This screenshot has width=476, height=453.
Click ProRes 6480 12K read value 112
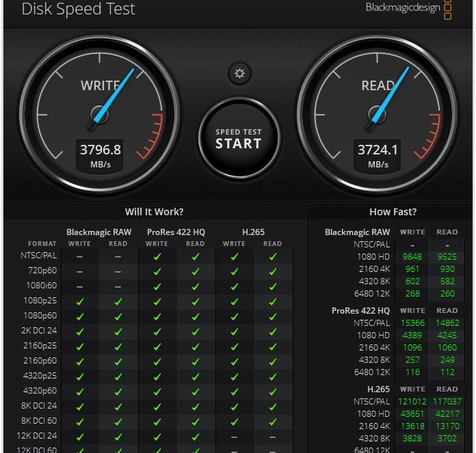click(447, 372)
